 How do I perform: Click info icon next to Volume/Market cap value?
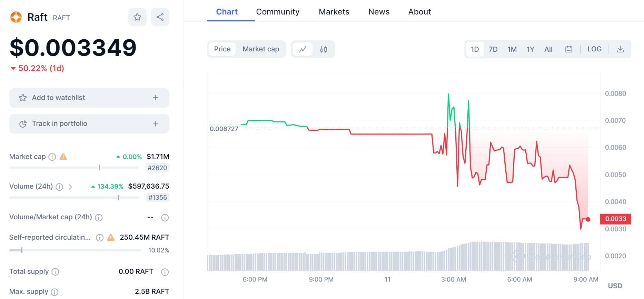click(165, 218)
